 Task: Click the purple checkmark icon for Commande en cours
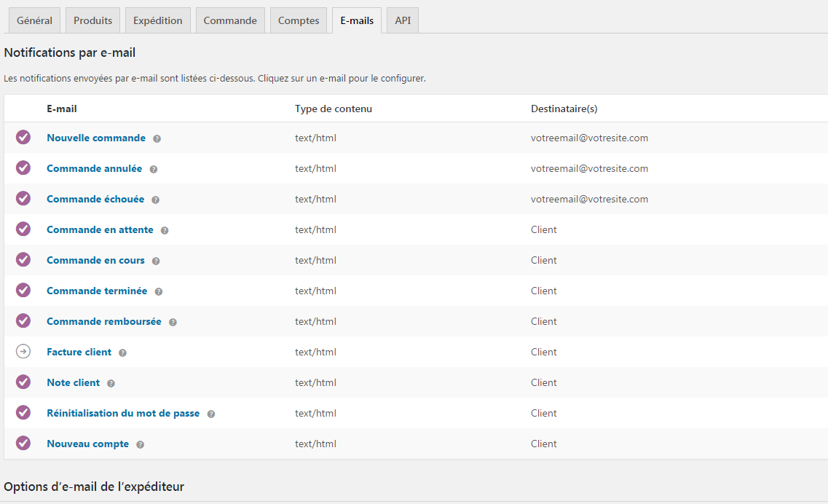click(23, 259)
